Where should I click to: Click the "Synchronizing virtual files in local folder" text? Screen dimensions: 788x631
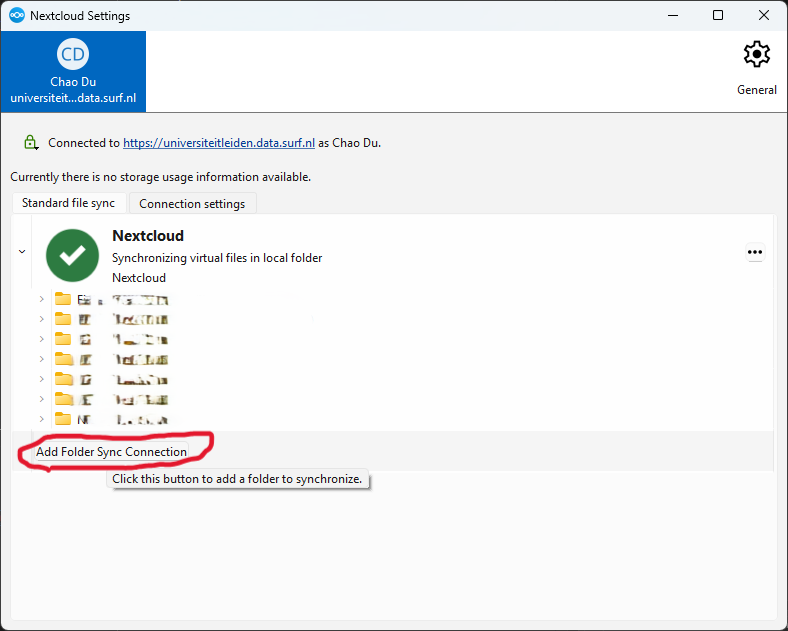click(x=217, y=258)
